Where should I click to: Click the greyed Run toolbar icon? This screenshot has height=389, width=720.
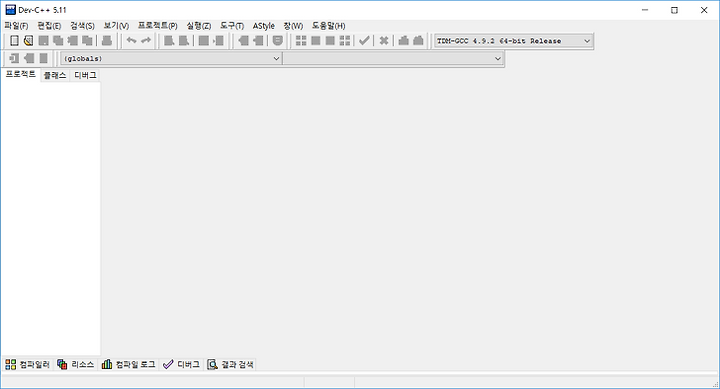pos(315,41)
